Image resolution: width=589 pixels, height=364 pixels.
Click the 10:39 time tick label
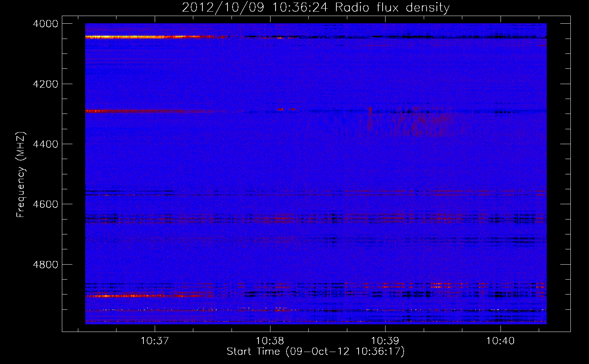(385, 341)
